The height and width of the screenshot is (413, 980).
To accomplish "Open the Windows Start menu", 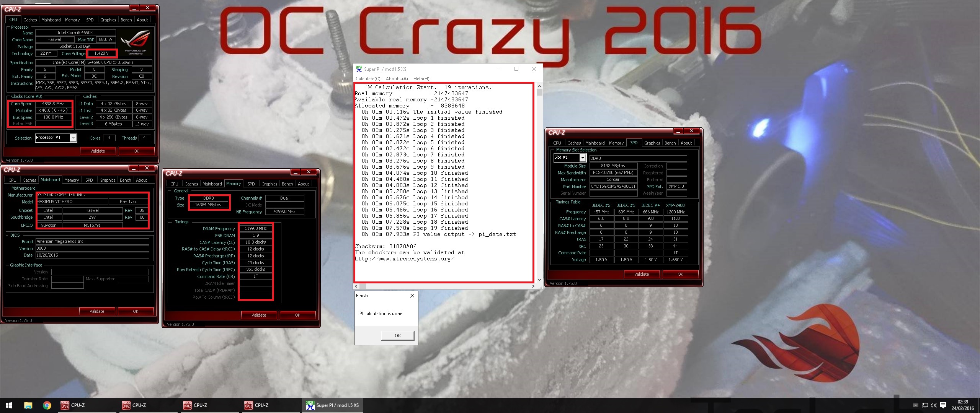I will [9, 405].
